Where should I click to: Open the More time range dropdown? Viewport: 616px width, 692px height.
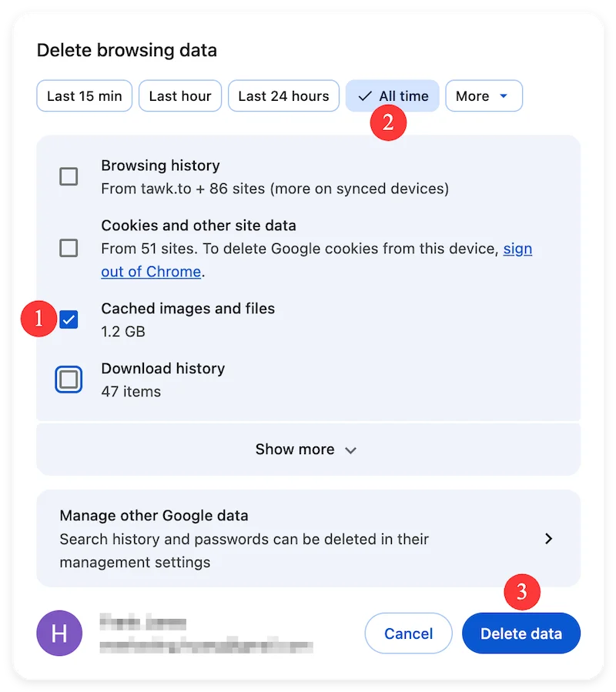(x=484, y=95)
